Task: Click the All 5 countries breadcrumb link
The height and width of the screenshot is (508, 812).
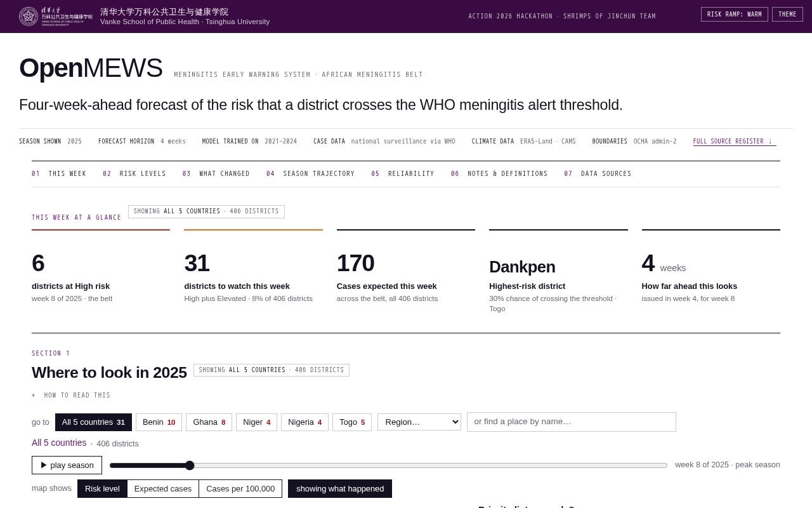Action: click(x=59, y=443)
